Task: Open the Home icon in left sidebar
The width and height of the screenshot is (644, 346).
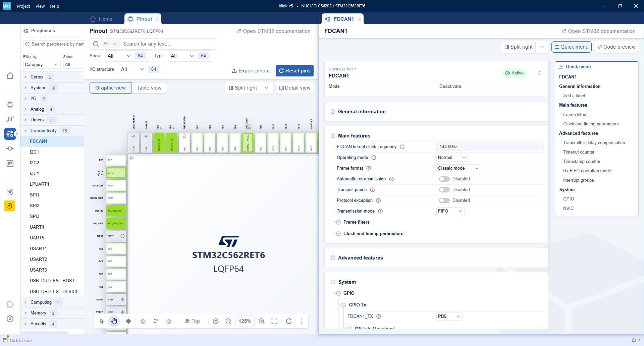Action: click(x=10, y=76)
